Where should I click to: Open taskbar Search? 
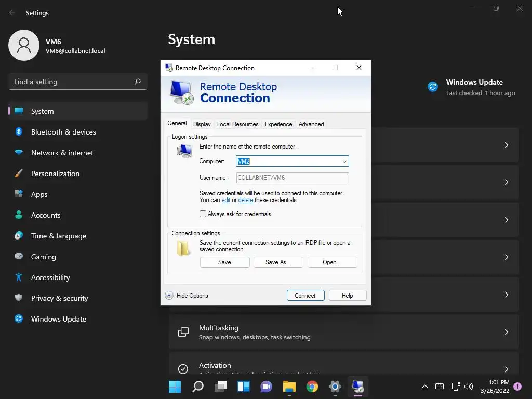pyautogui.click(x=198, y=387)
